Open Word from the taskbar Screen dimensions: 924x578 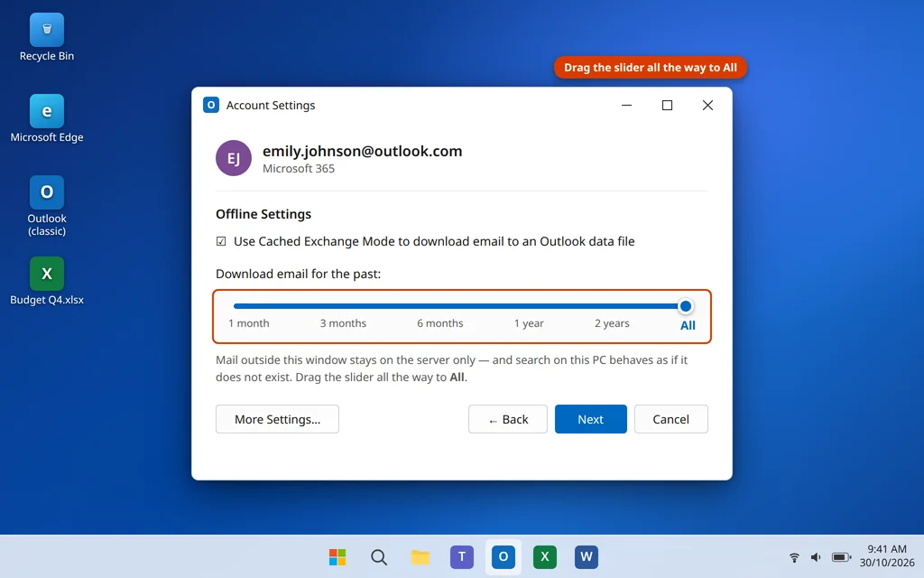tap(587, 556)
